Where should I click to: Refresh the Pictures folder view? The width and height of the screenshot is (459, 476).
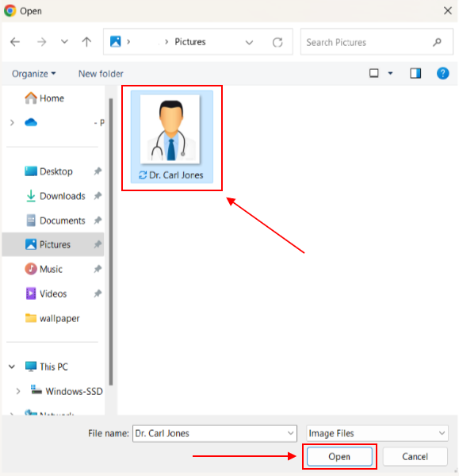click(277, 42)
